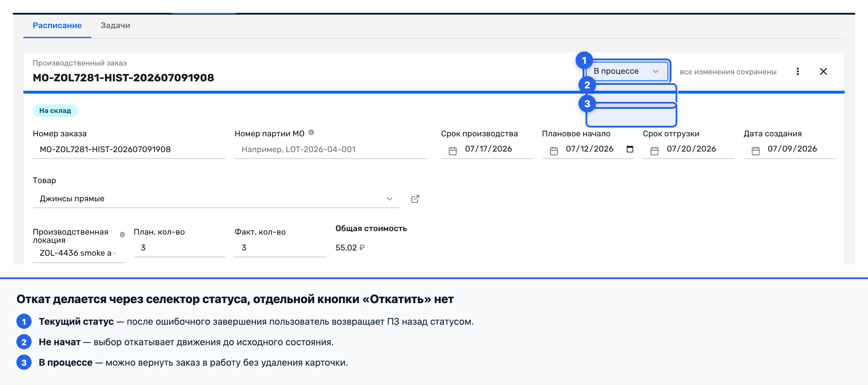
Task: Edit the Факт. кол-во field
Action: click(280, 247)
